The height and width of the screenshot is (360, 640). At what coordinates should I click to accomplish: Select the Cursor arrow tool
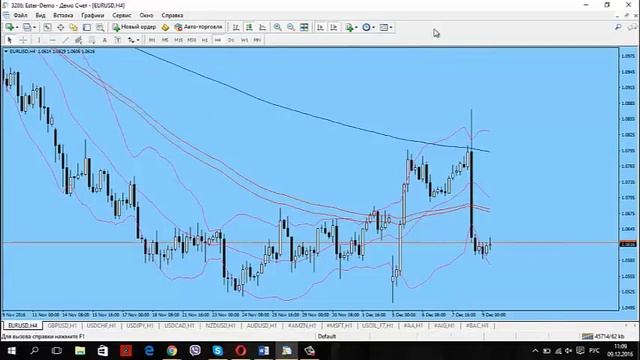point(10,40)
